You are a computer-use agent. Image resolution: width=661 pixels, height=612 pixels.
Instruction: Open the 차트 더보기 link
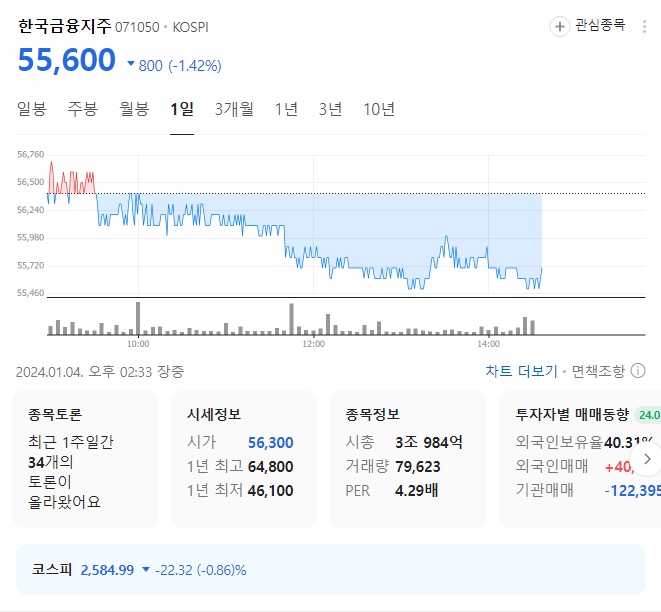pyautogui.click(x=521, y=371)
